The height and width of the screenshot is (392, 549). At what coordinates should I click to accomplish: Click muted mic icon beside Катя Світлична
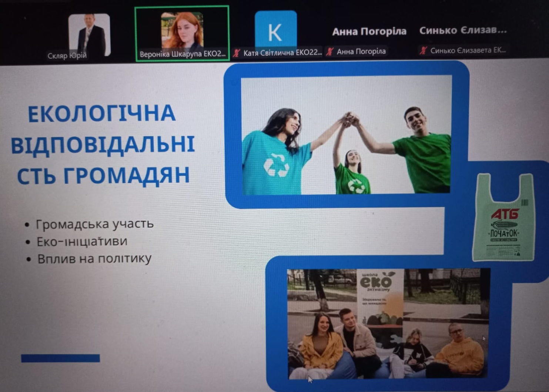236,53
